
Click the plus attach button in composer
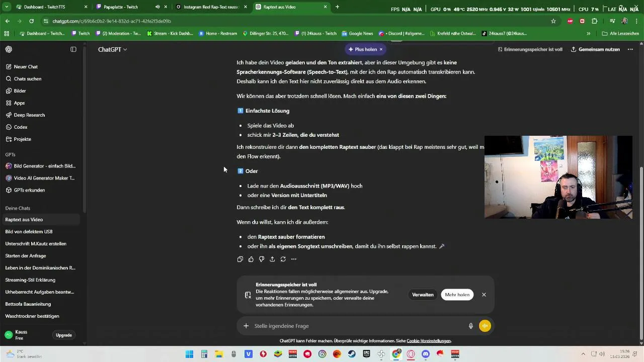pos(246,326)
